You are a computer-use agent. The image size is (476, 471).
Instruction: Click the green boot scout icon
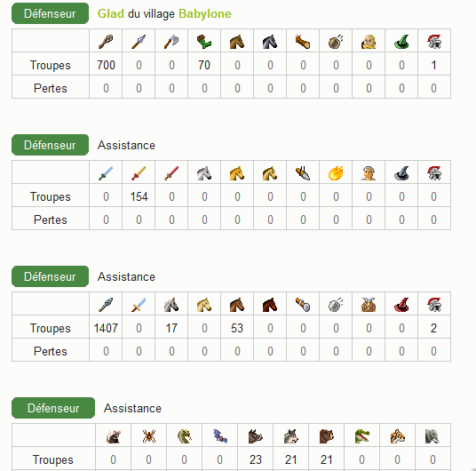pyautogui.click(x=204, y=42)
